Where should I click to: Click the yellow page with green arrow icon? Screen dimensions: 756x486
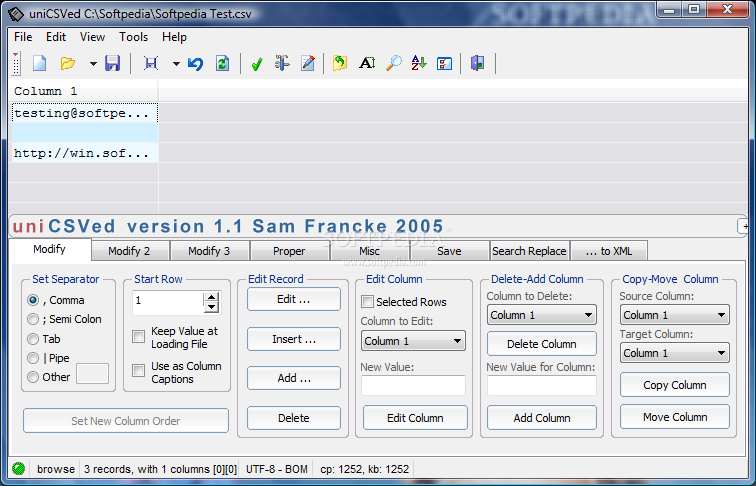[340, 63]
